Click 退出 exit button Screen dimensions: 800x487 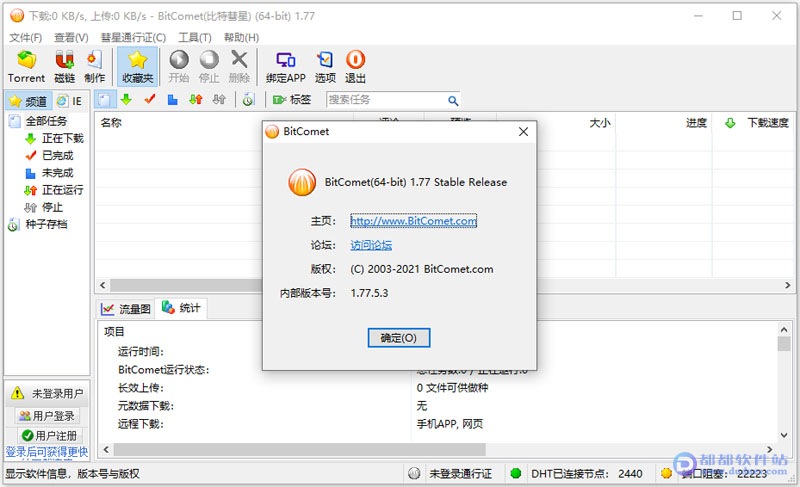(x=355, y=67)
